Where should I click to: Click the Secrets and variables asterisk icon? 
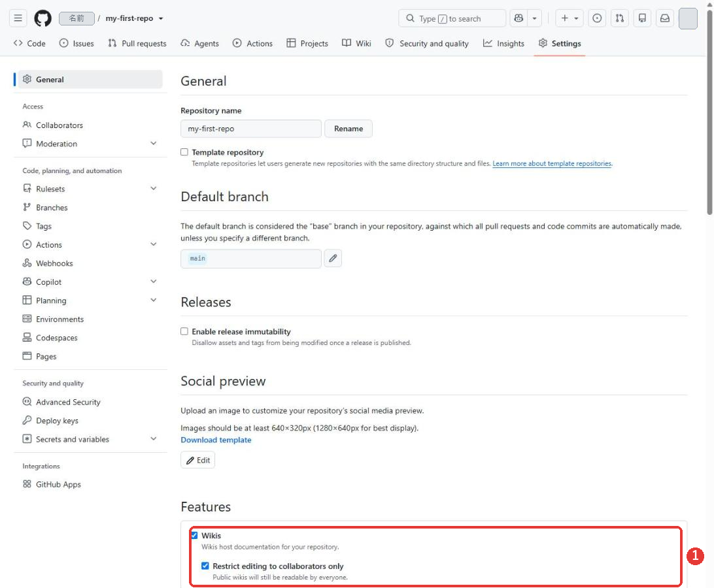pyautogui.click(x=27, y=439)
